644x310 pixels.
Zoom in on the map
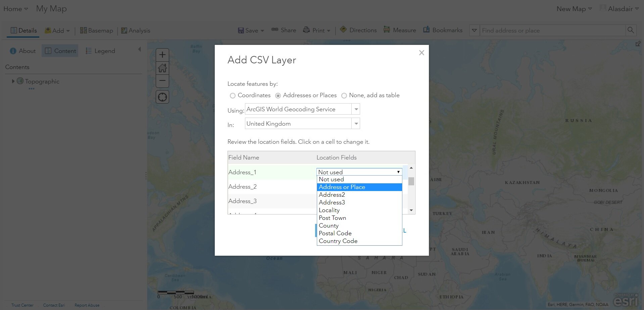coord(162,55)
